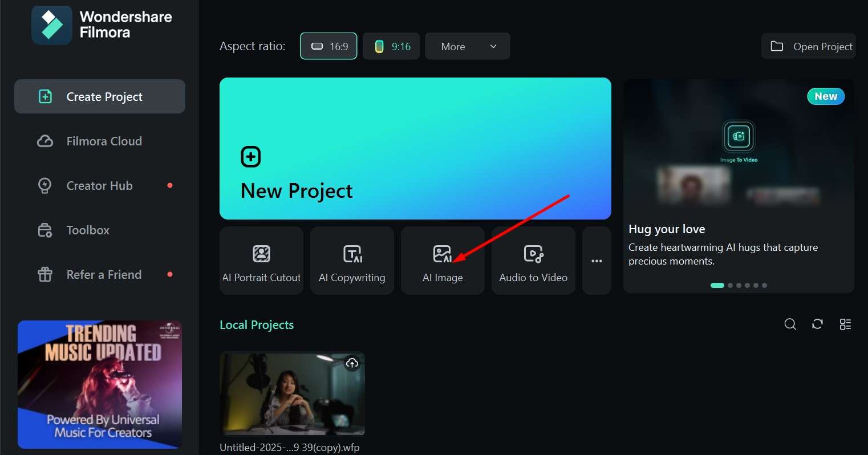
Task: Click the Image To Video icon in promo
Action: point(739,136)
